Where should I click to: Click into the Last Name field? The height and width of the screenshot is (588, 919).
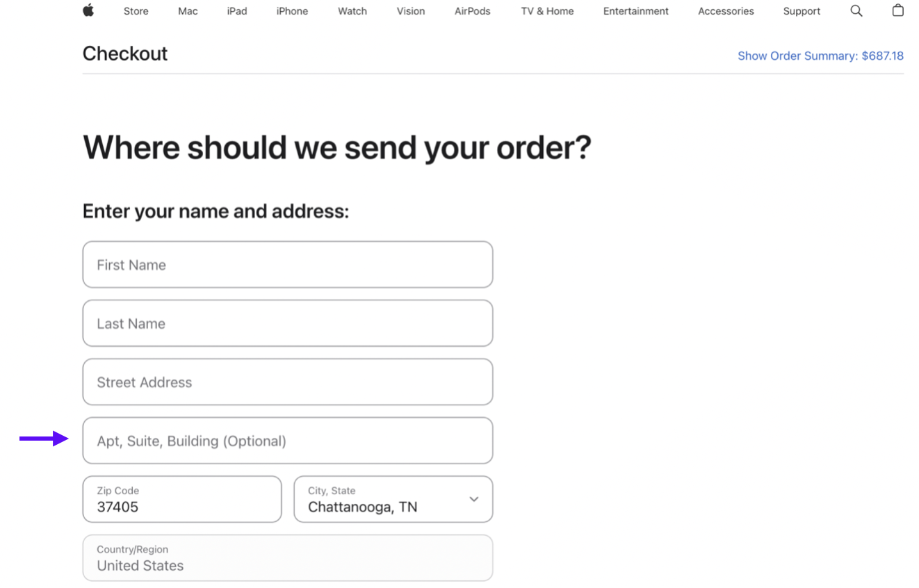(x=288, y=323)
